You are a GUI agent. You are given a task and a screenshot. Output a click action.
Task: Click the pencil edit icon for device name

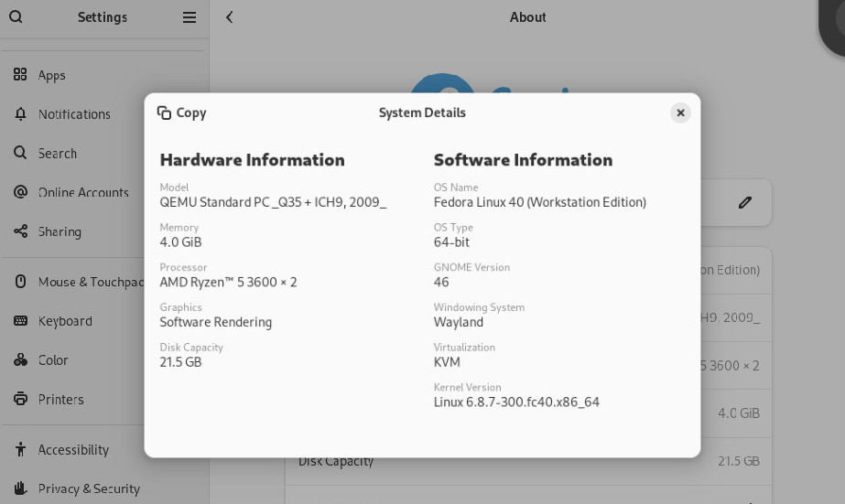pos(745,202)
